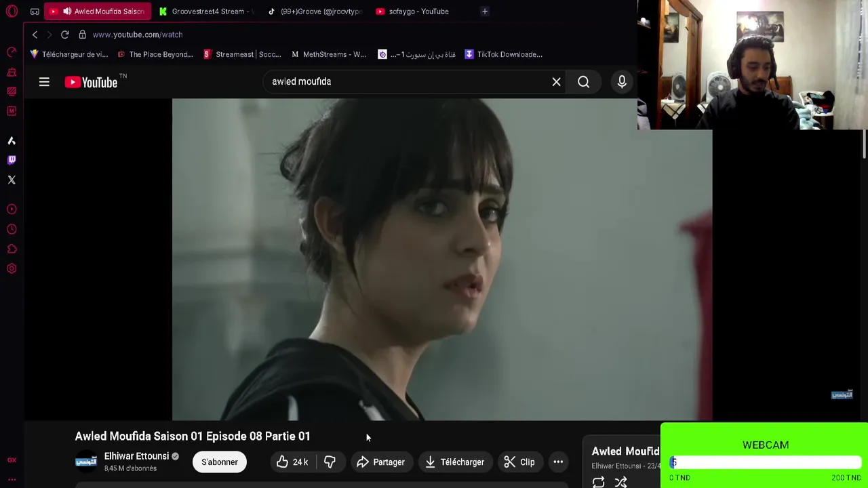
Task: Open settings gear in Opera sidebar
Action: click(12, 268)
